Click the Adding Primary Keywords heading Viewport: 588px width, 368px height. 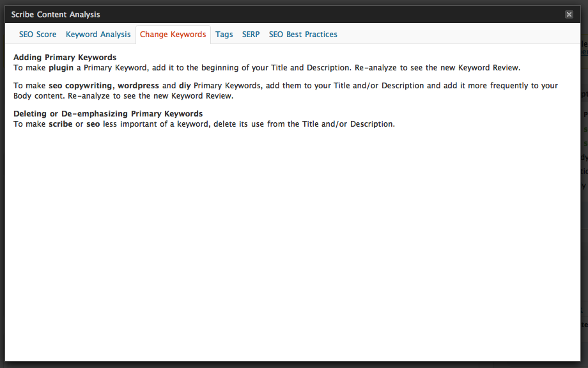tap(65, 58)
